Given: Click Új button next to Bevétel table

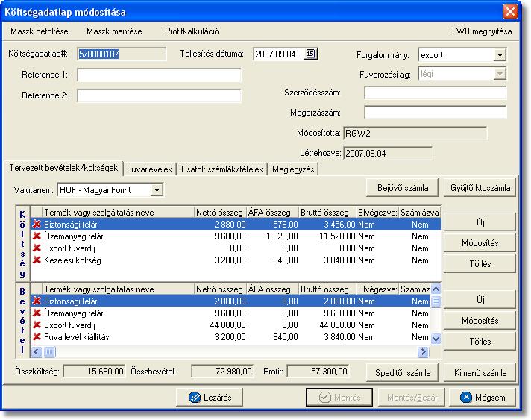Looking at the screenshot, I should pyautogui.click(x=480, y=299).
